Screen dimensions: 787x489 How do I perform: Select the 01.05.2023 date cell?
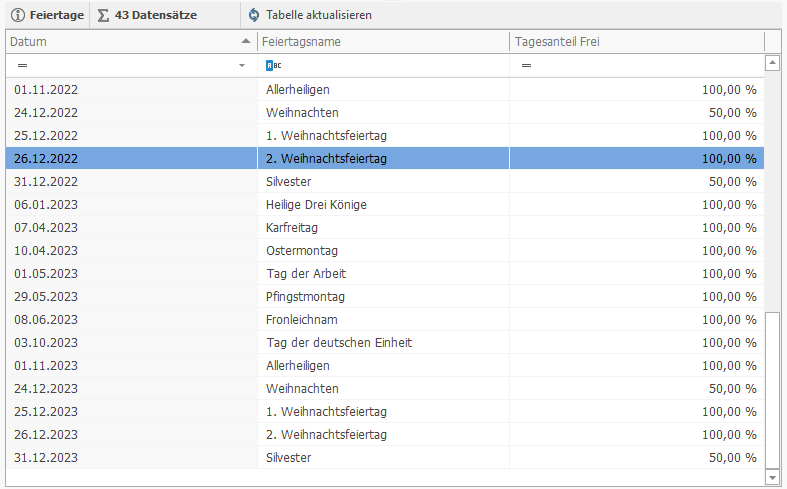click(132, 274)
